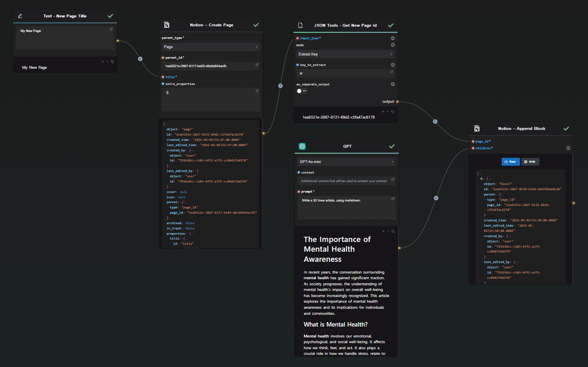Switch children view to Grid tab
Viewport: 588px width, 367px height.
[x=530, y=162]
